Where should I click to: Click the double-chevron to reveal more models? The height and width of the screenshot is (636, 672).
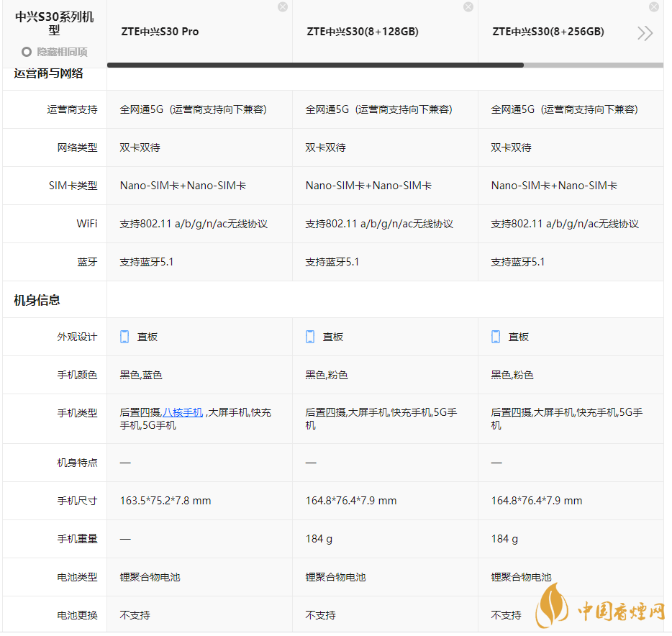(645, 33)
